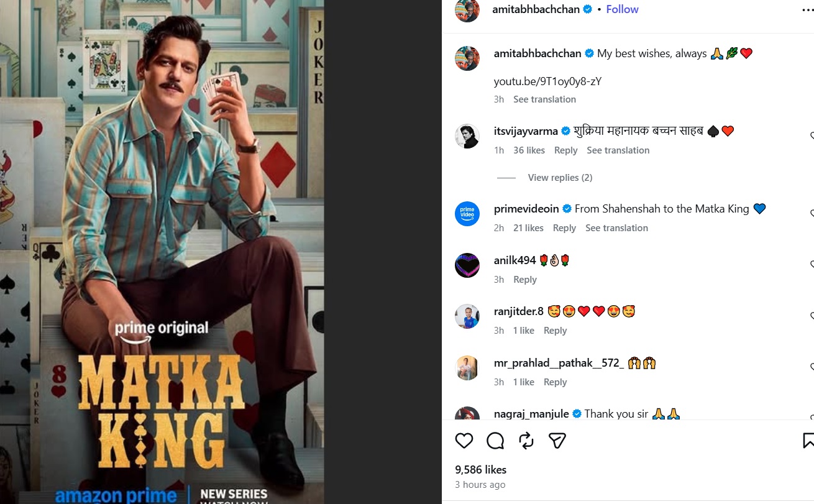814x504 pixels.
Task: See translation of primevideoin comment
Action: [x=616, y=228]
